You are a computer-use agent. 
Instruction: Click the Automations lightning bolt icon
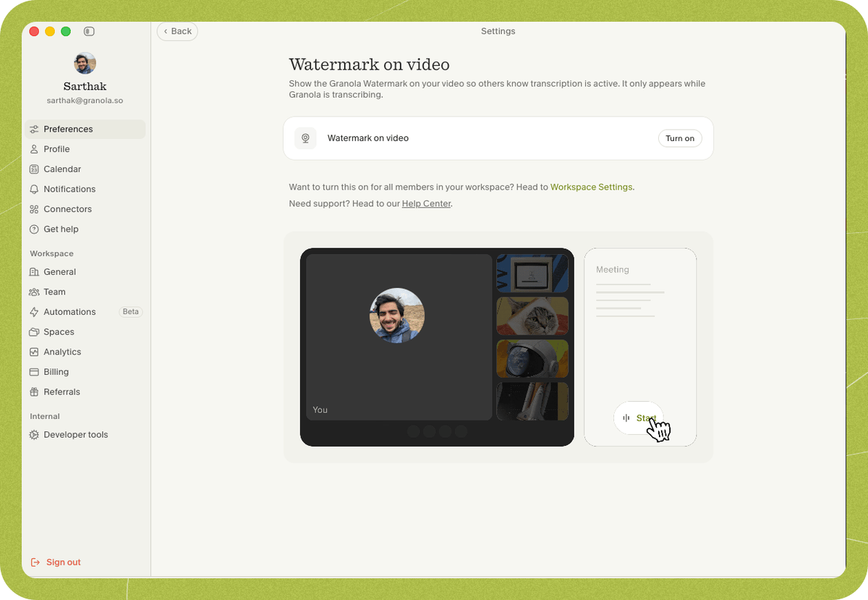click(x=34, y=312)
